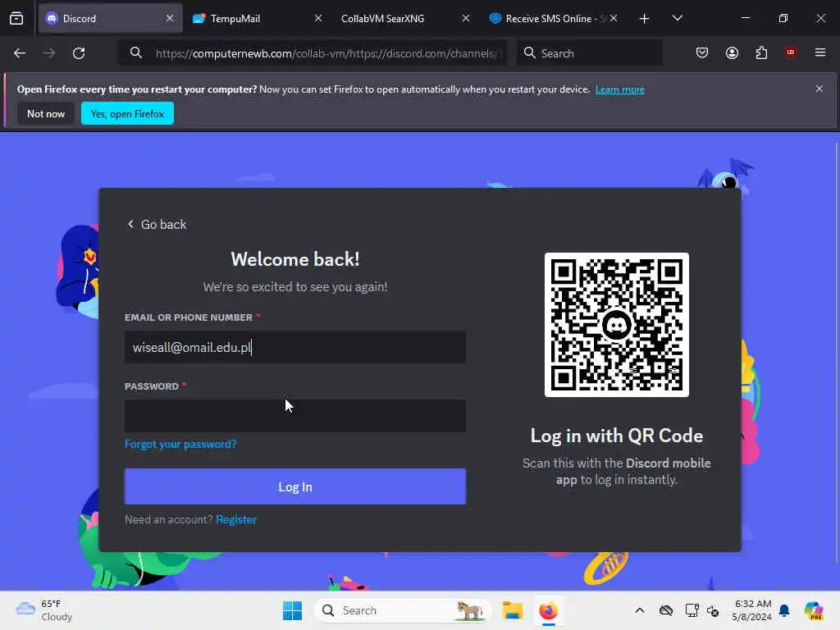The height and width of the screenshot is (630, 840).
Task: Open File Explorer from taskbar
Action: click(x=512, y=610)
